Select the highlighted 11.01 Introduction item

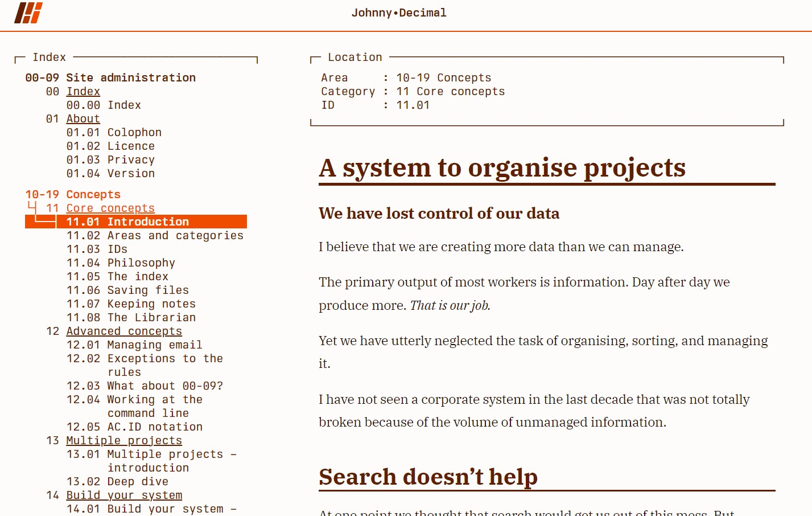pyautogui.click(x=136, y=222)
